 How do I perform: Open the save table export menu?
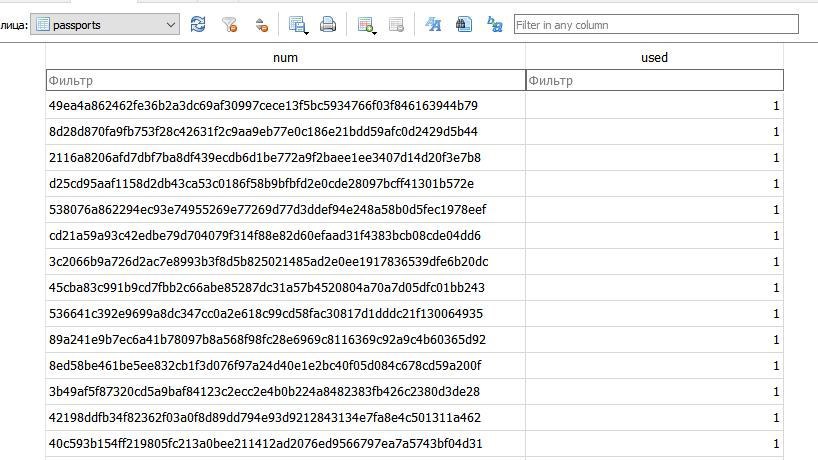point(298,25)
